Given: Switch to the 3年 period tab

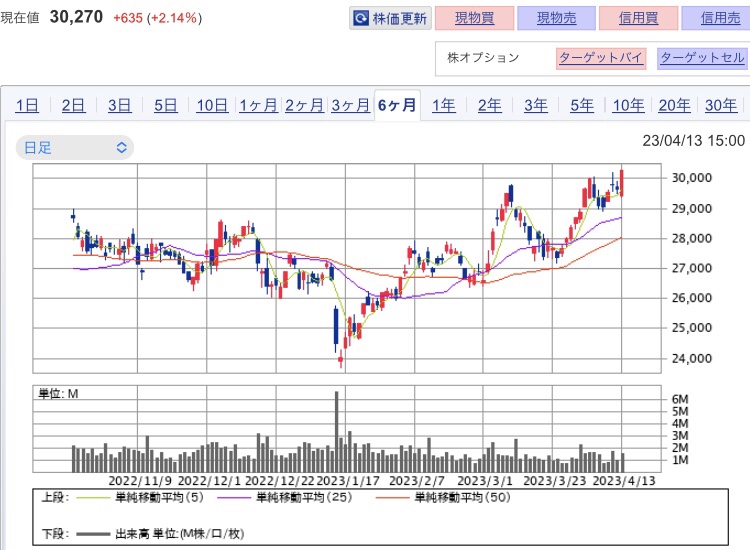Looking at the screenshot, I should [x=536, y=105].
